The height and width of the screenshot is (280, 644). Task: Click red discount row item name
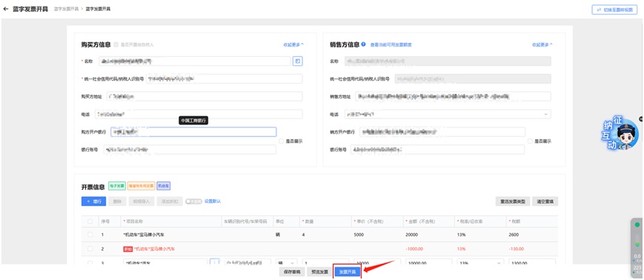pos(154,249)
